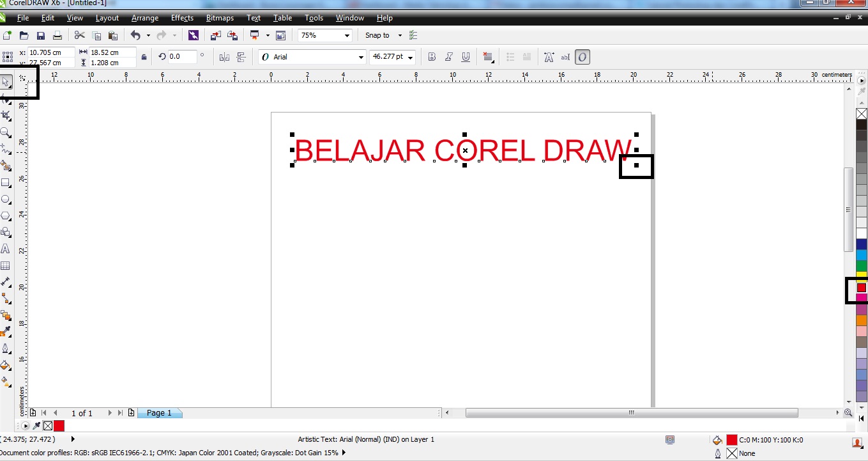Open the Options checklist icon
868x461 pixels.
413,35
